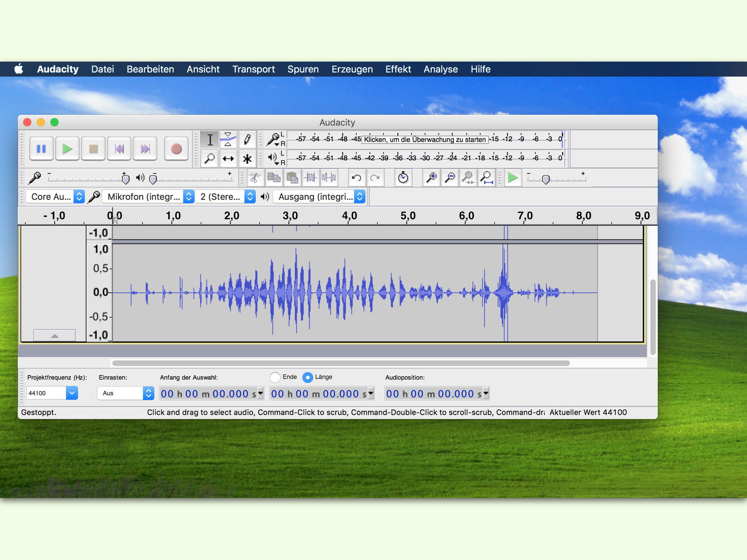Click the horizontal scrollbar under tracks
This screenshot has height=560, width=747.
pos(341,363)
